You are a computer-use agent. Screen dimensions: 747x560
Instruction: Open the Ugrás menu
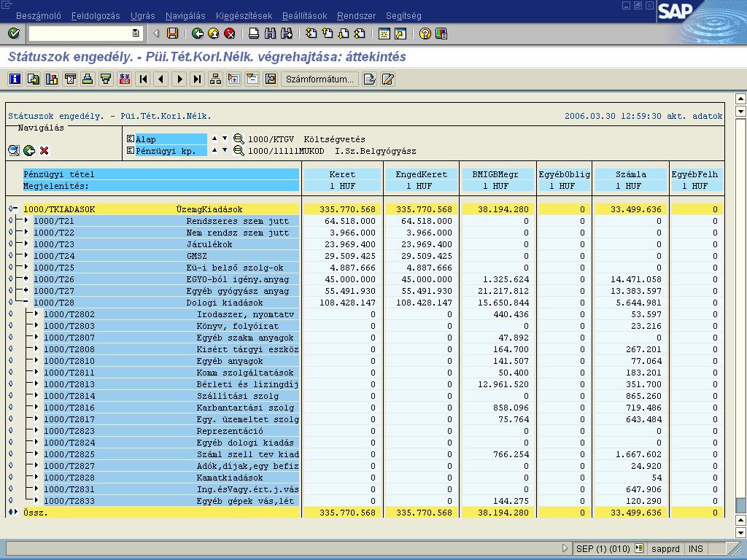pyautogui.click(x=143, y=16)
